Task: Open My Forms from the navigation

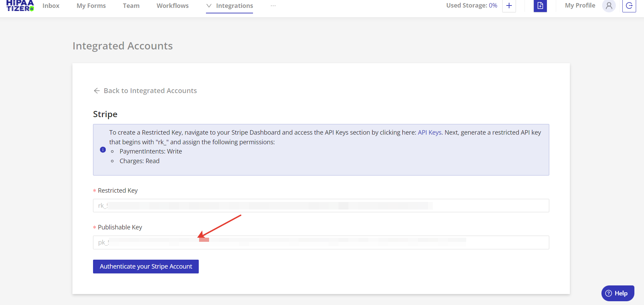Action: click(91, 6)
